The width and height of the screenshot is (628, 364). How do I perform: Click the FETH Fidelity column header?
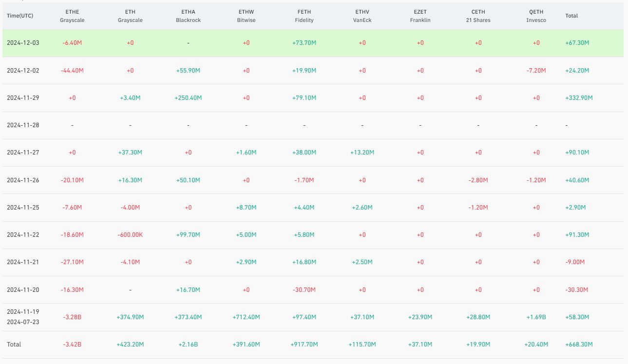(304, 16)
